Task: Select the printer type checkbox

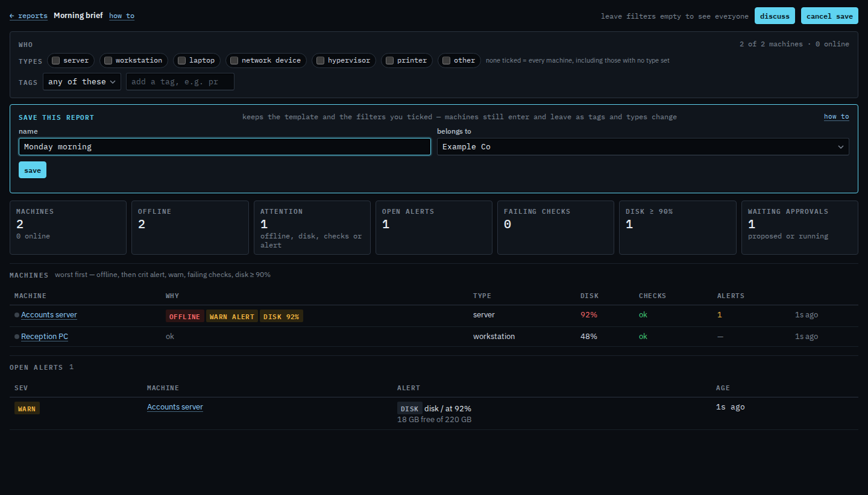Action: [389, 60]
